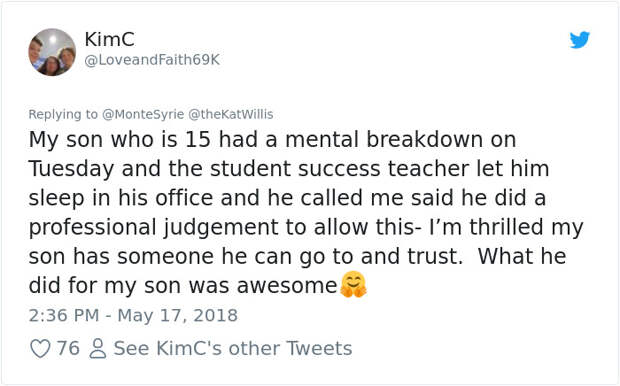
Task: Click the 76 likes count
Action: click(x=68, y=348)
